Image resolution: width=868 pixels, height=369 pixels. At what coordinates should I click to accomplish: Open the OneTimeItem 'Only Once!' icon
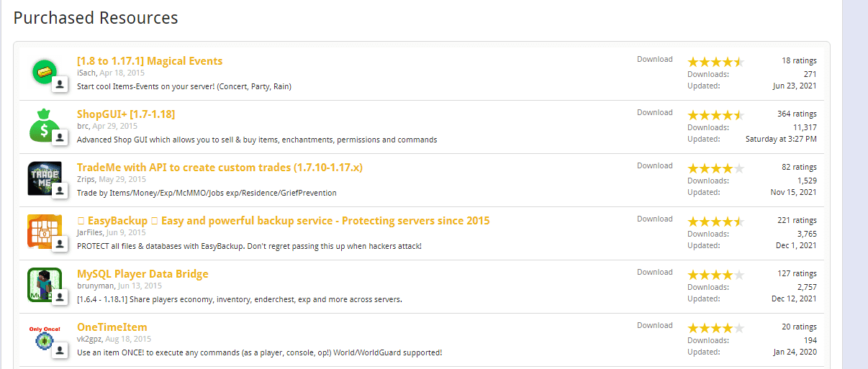click(45, 338)
